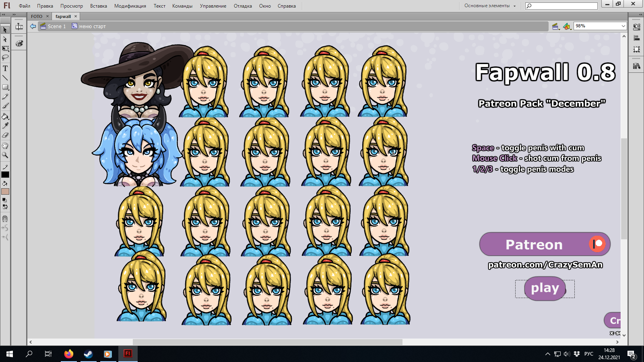Select the Eyedropper tool
The image size is (644, 362).
coord(5,126)
